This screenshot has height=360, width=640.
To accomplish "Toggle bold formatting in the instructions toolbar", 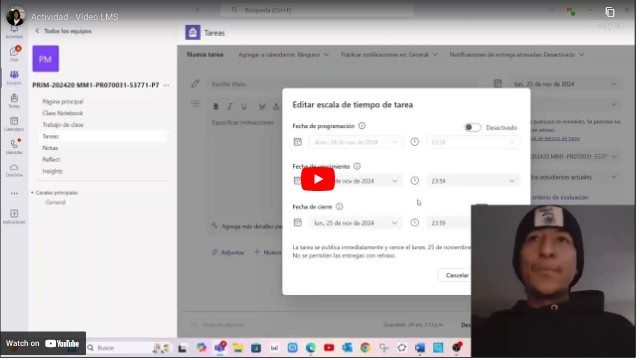I will 216,107.
